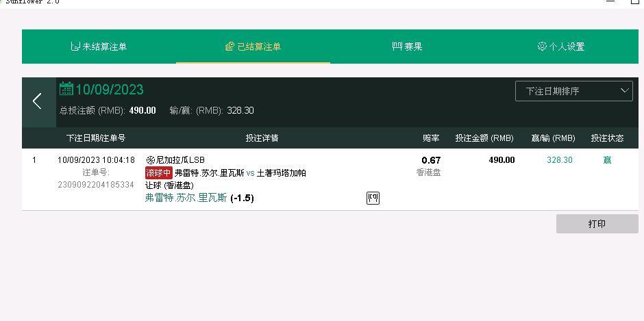
Task: Click the 投注详情 column header
Action: [262, 138]
